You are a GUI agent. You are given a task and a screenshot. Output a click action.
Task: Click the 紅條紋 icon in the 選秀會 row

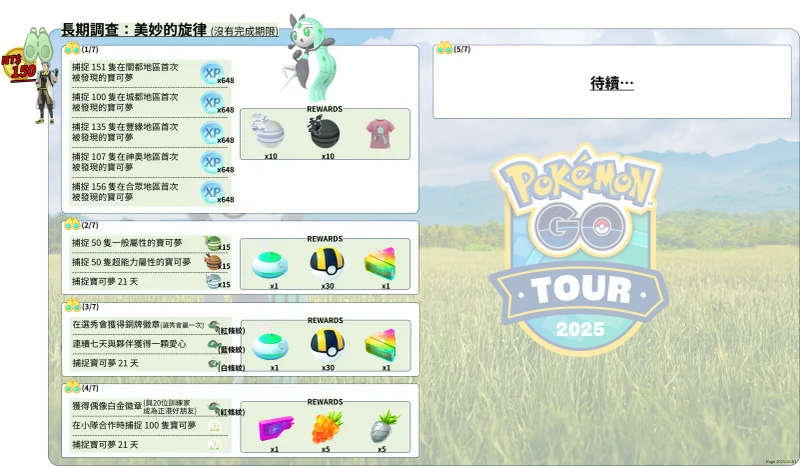pos(214,326)
